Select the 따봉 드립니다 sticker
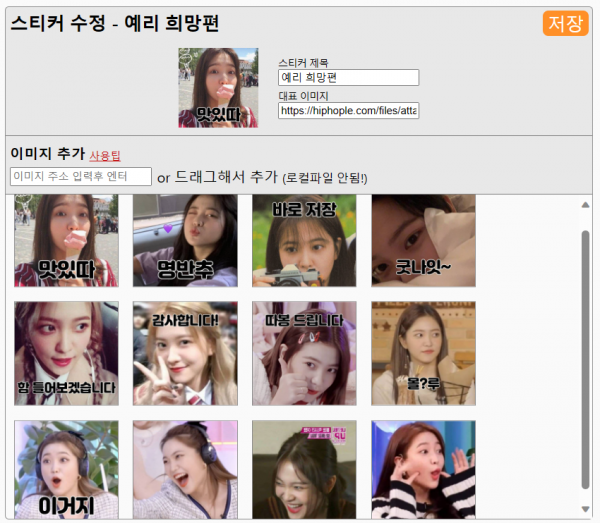 pyautogui.click(x=304, y=353)
